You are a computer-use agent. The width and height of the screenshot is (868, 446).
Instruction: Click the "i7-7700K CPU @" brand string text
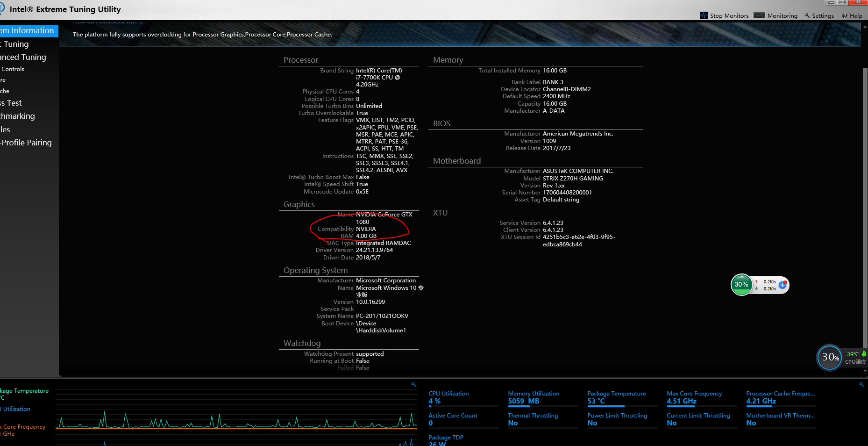pyautogui.click(x=378, y=78)
